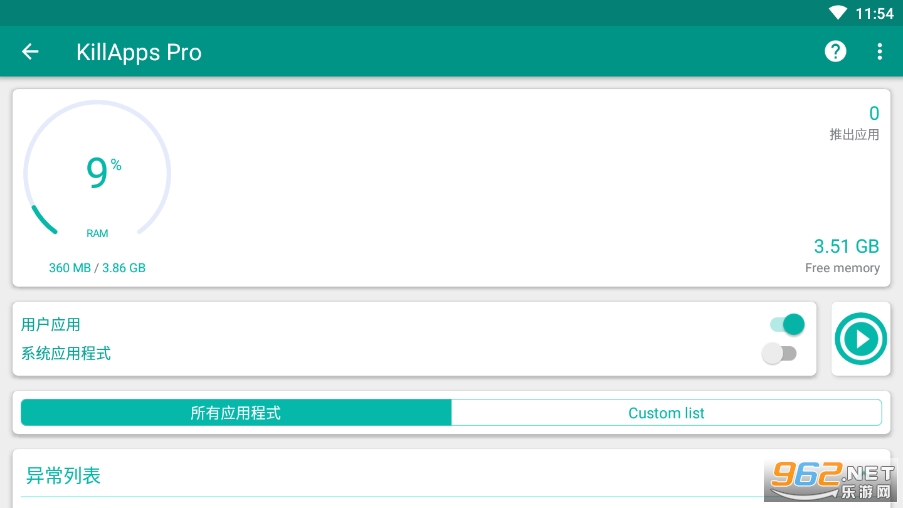This screenshot has height=508, width=903.
Task: Switch to the 所有应用程式 tab
Action: pos(236,413)
